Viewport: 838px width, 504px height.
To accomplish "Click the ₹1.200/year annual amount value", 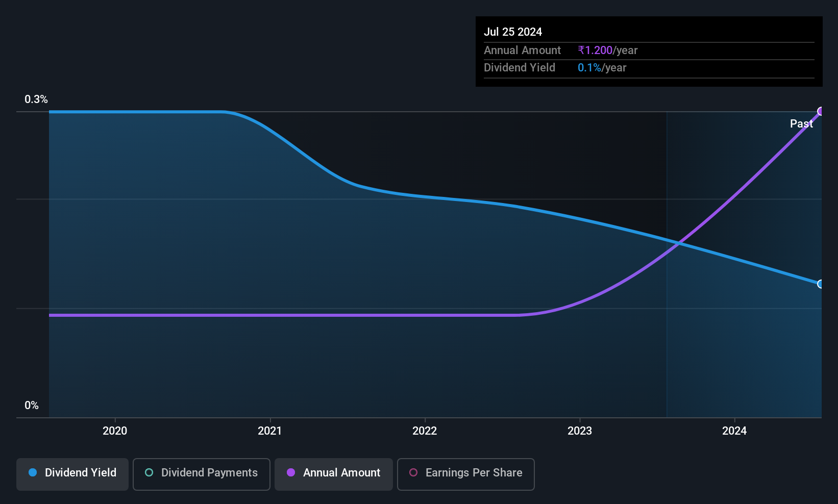I will (x=607, y=50).
